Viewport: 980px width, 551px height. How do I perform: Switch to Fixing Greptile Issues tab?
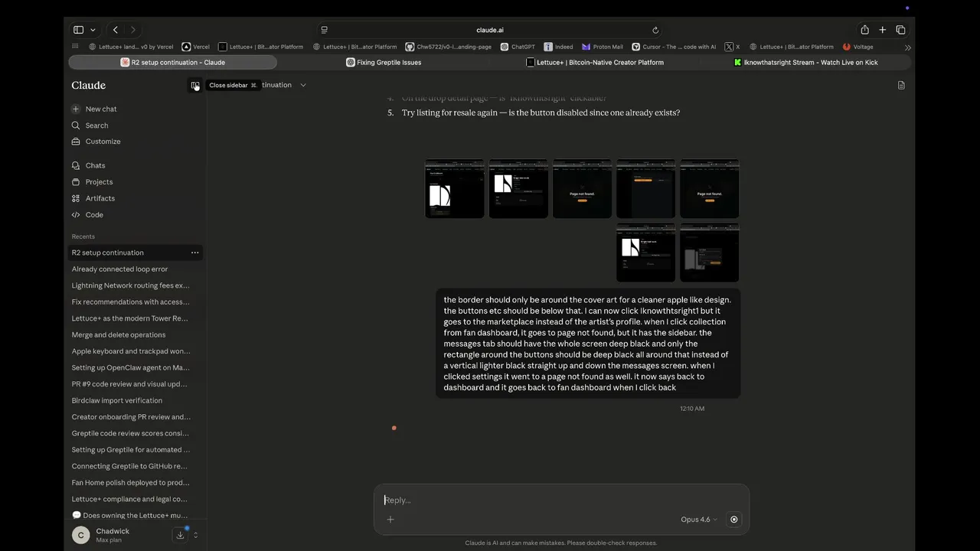(x=384, y=62)
